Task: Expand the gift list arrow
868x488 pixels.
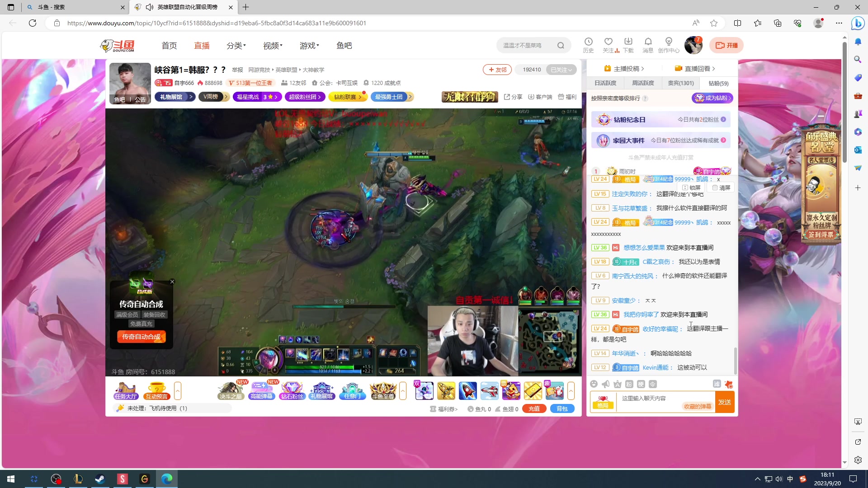Action: coord(571,391)
